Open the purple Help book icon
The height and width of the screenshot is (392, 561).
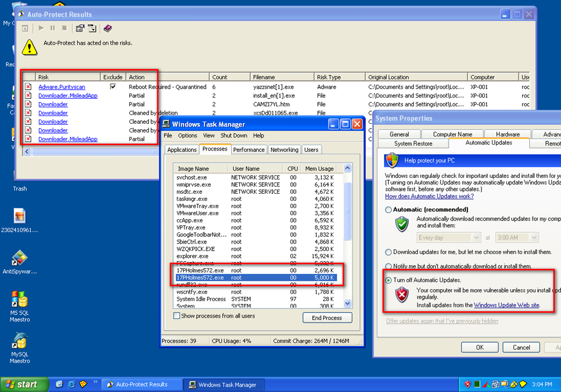108,28
